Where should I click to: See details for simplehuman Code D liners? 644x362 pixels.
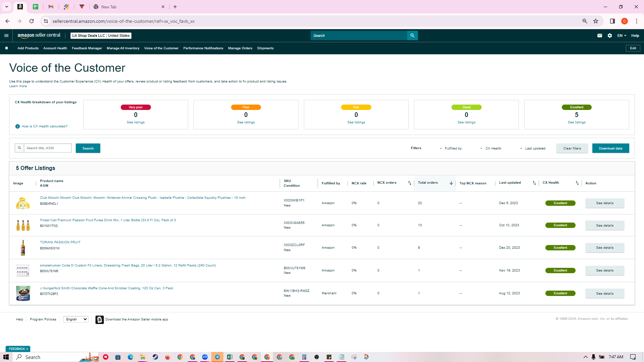click(x=605, y=270)
